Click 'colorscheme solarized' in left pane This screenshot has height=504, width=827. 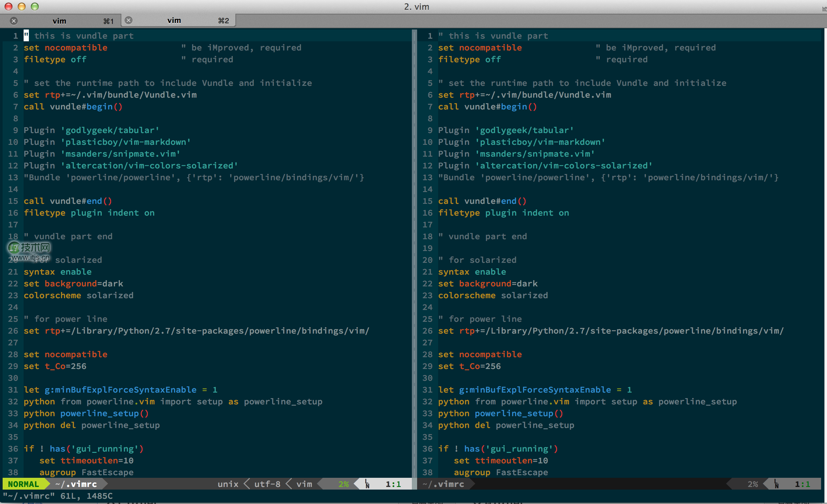[x=79, y=296]
